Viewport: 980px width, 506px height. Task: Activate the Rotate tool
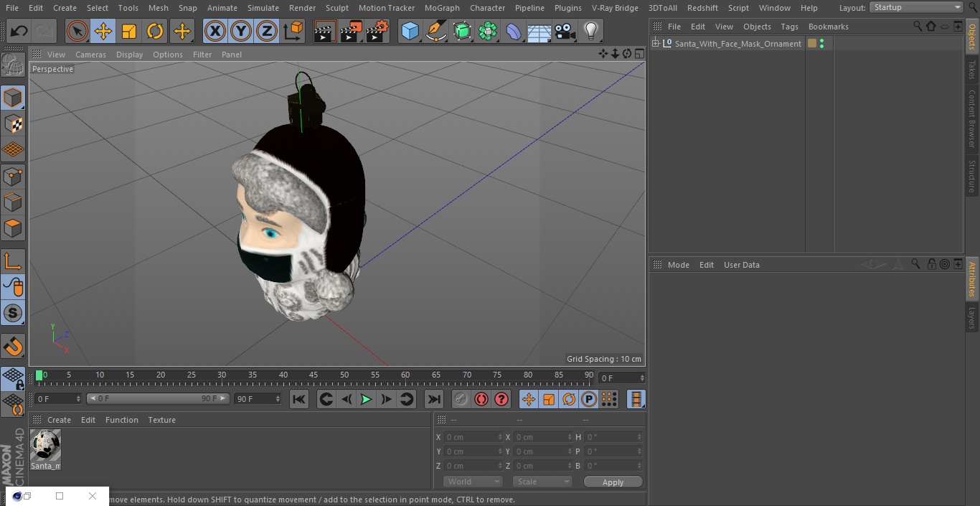coord(155,31)
